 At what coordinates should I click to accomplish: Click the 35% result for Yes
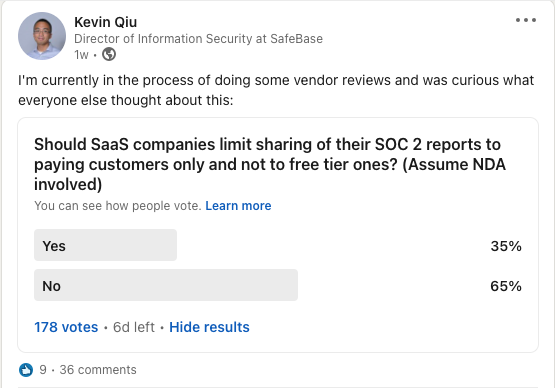click(x=506, y=246)
